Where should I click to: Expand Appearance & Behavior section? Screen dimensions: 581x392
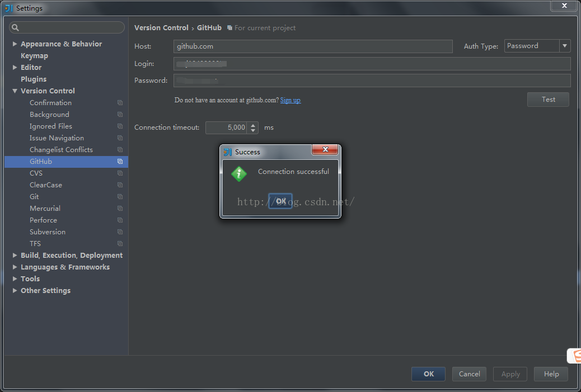tap(15, 44)
